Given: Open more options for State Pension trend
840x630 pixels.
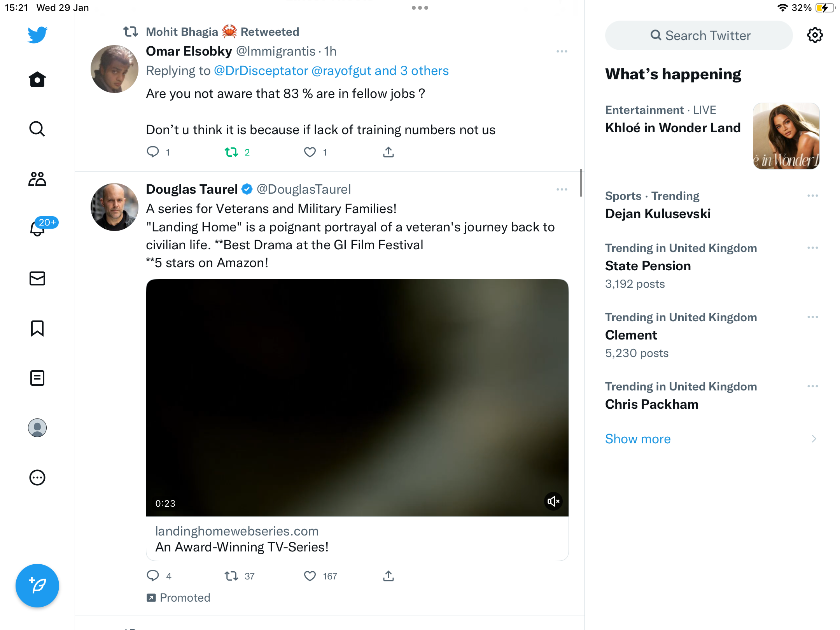Looking at the screenshot, I should [x=813, y=248].
